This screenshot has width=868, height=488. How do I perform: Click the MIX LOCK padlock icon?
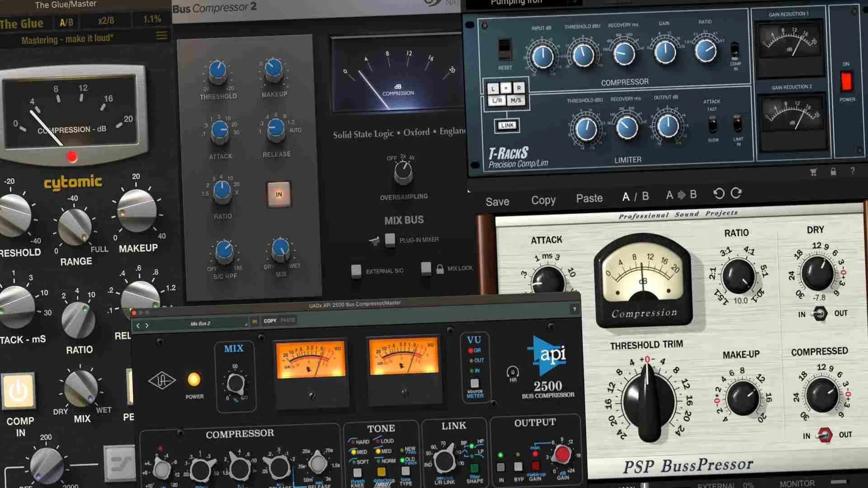(x=440, y=269)
